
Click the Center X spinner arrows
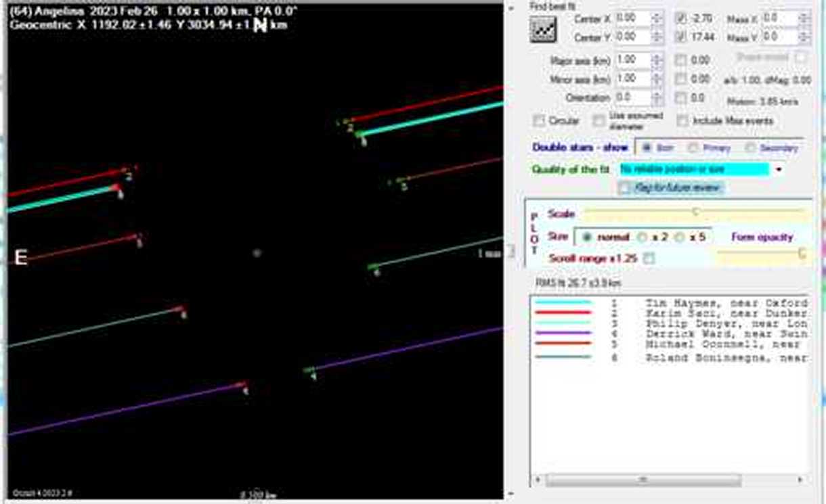pyautogui.click(x=656, y=18)
